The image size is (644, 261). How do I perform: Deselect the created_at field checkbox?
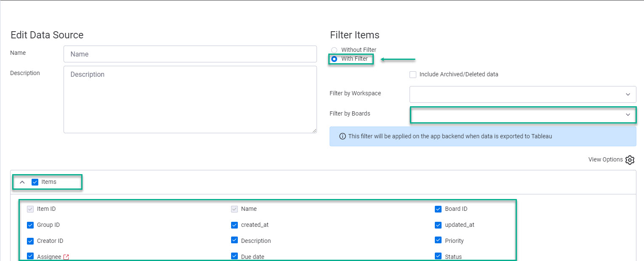pos(234,225)
